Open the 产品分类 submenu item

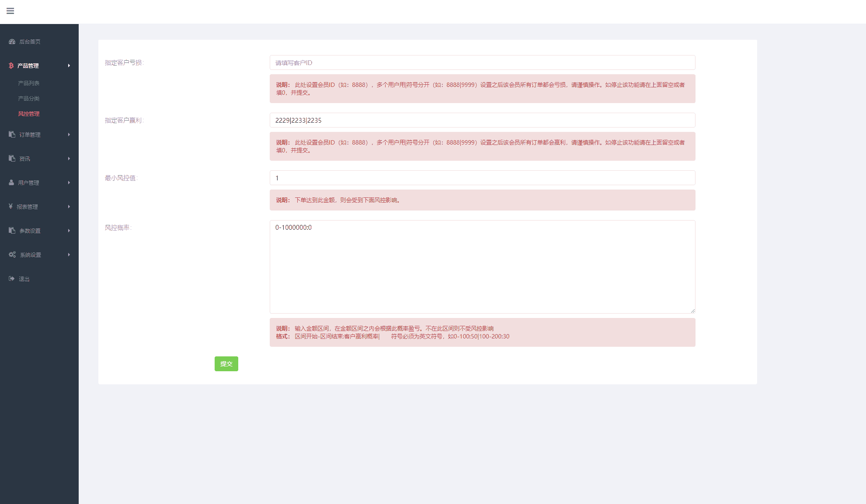(x=29, y=98)
